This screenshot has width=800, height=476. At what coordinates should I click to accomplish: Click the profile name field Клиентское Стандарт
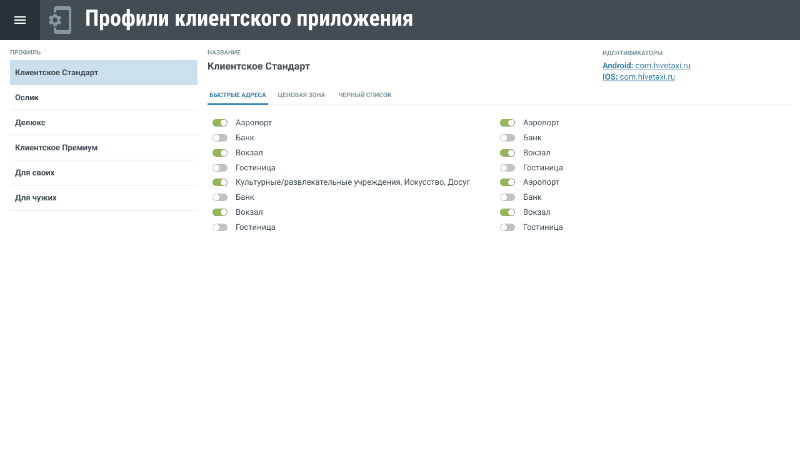[259, 66]
